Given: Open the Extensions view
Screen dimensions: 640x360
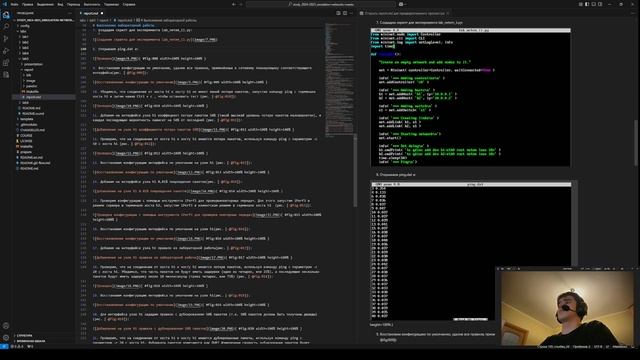Looking at the screenshot, I should [6, 63].
